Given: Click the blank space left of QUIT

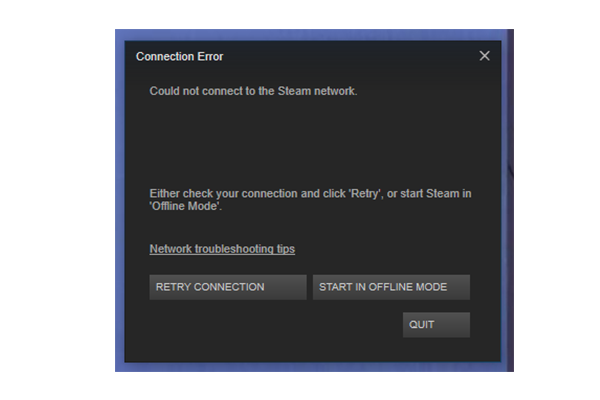Looking at the screenshot, I should 276,325.
